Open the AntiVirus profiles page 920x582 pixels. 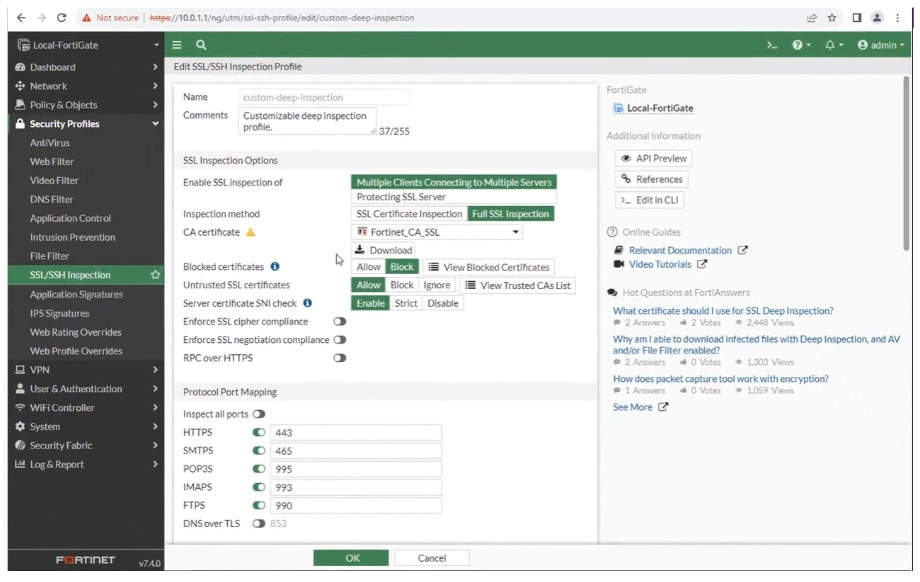click(50, 143)
